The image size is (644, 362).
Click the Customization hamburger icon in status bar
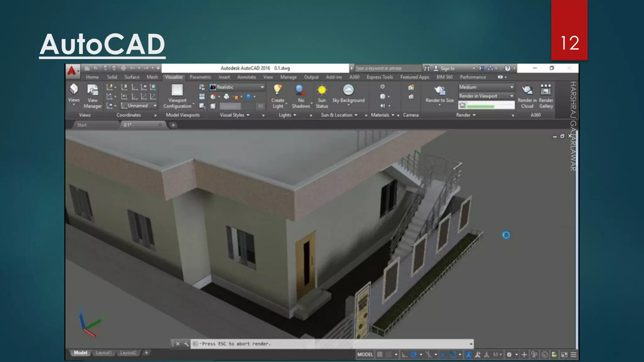coord(573,354)
